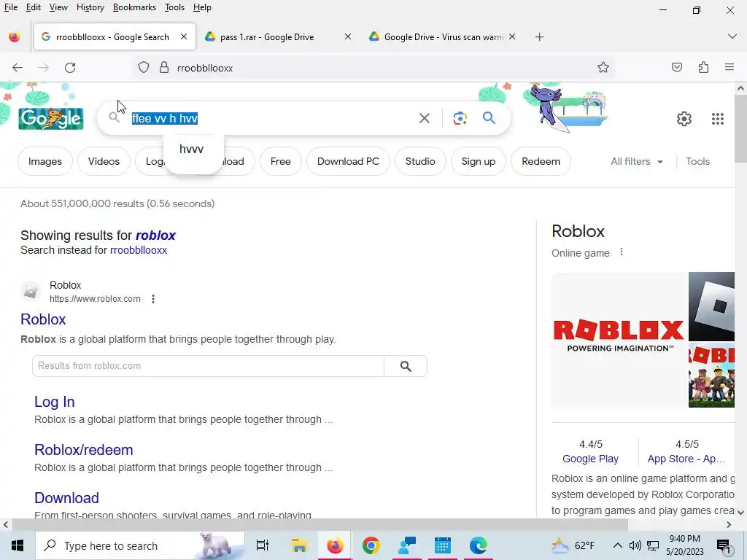
Task: Click the Google doodle logo
Action: point(51,119)
